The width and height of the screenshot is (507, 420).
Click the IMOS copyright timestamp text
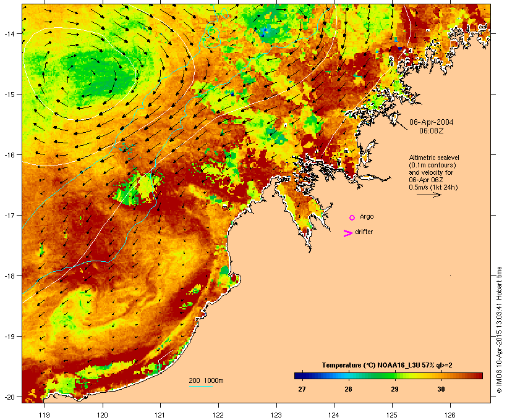click(499, 330)
